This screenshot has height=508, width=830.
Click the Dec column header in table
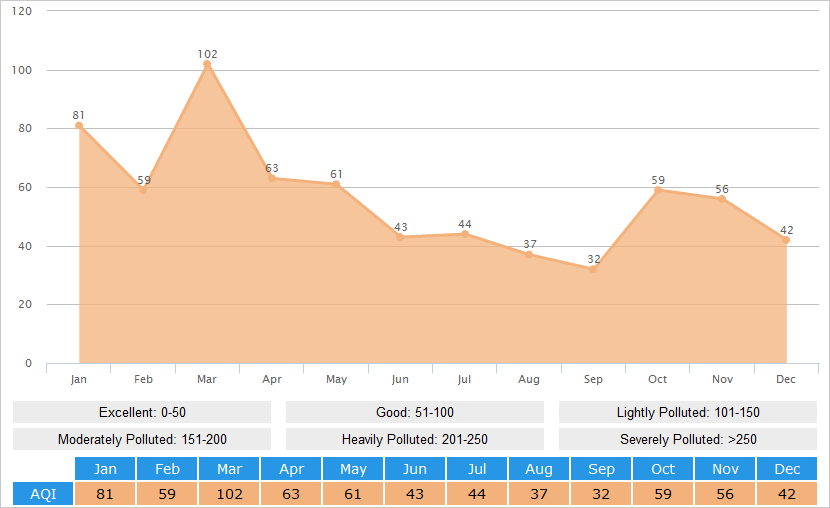click(787, 469)
